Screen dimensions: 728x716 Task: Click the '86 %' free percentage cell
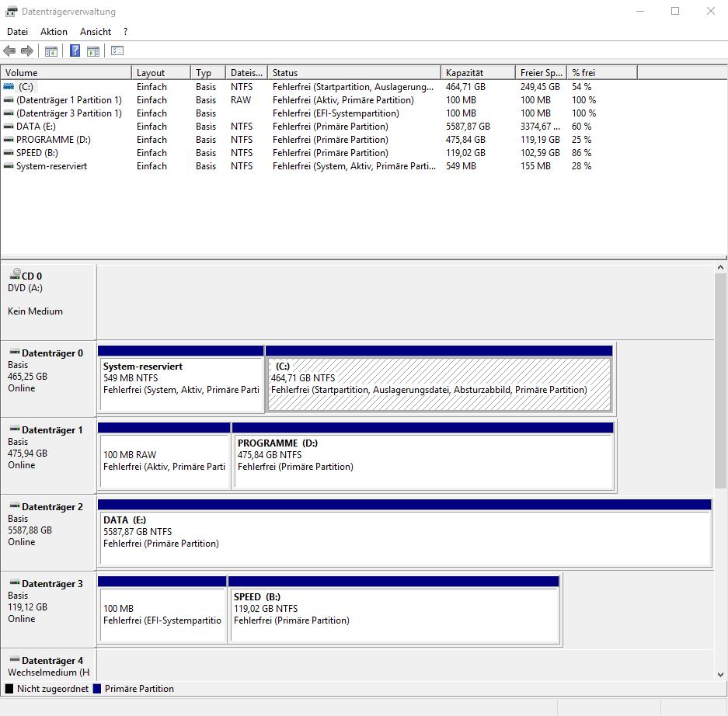[581, 153]
